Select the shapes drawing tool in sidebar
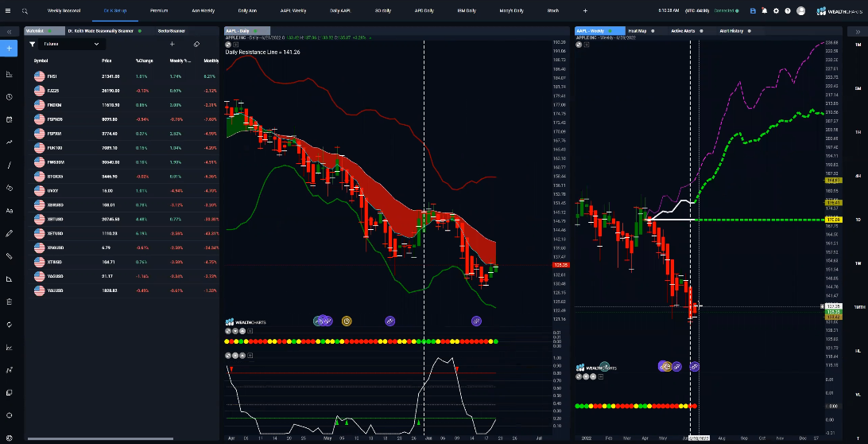Screen dimensions: 868x444 9,188
